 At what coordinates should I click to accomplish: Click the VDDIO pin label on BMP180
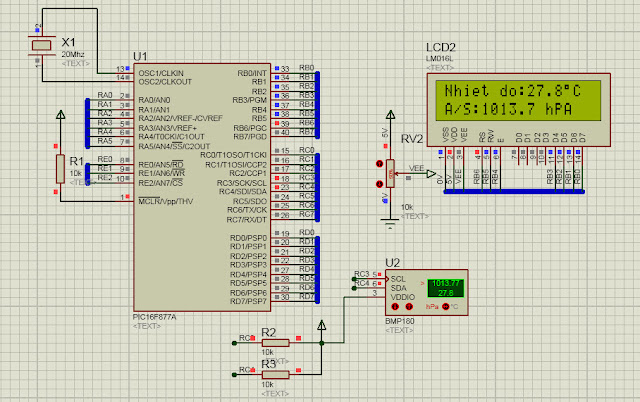402,297
